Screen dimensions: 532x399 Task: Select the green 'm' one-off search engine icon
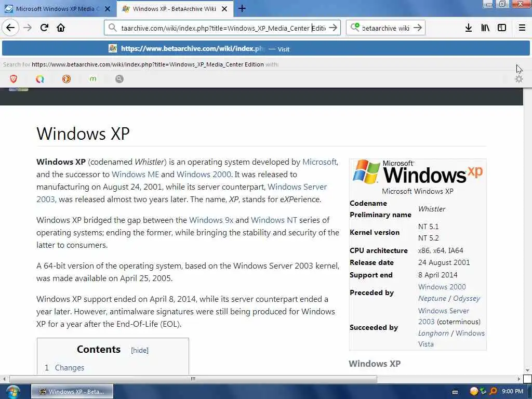click(x=93, y=79)
